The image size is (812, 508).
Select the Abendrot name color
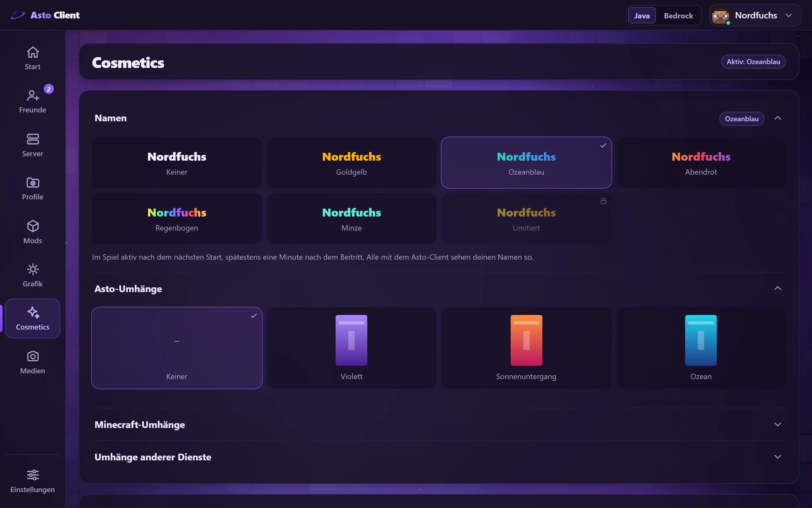coord(701,163)
